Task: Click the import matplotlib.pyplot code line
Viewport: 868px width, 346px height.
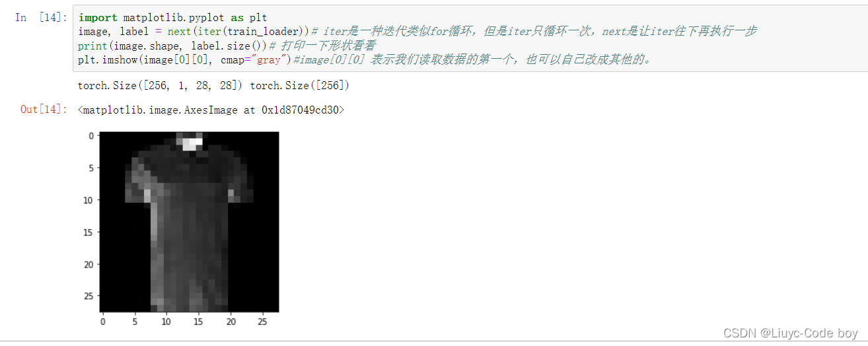Action: 172,18
